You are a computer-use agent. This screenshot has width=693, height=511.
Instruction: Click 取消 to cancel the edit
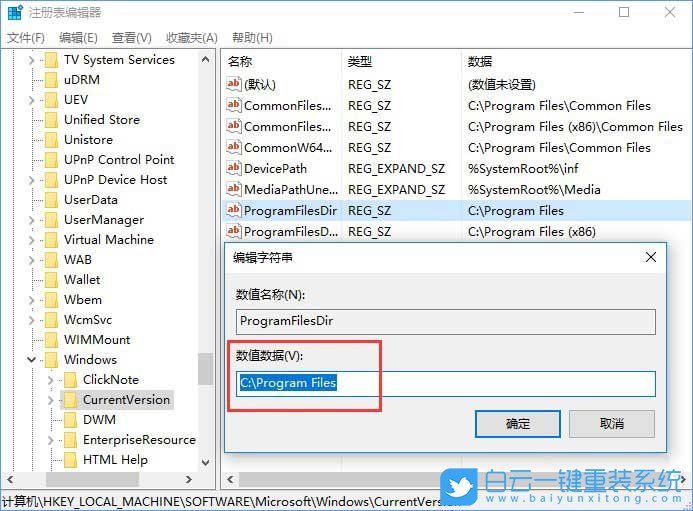click(x=612, y=424)
